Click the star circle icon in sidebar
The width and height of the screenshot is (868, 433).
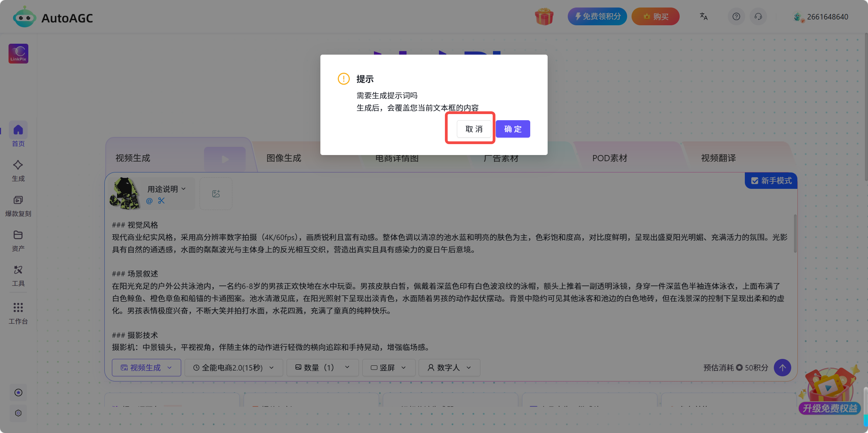point(18,392)
